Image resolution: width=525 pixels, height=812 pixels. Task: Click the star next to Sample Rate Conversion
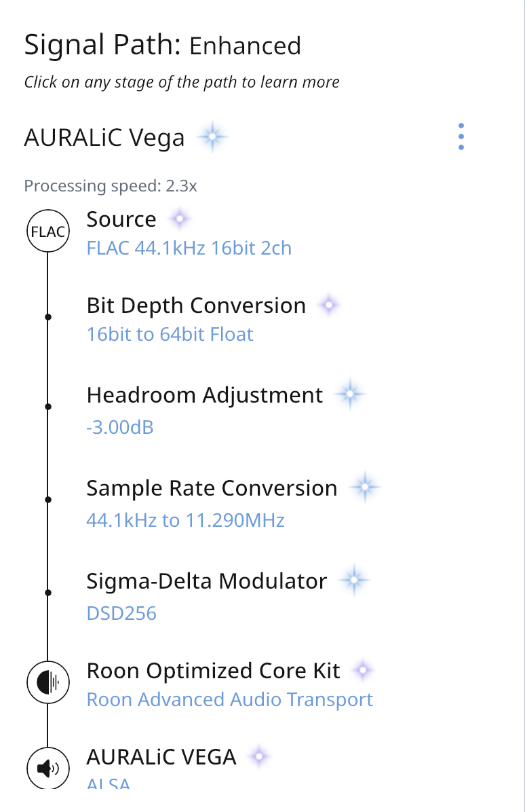pos(364,487)
